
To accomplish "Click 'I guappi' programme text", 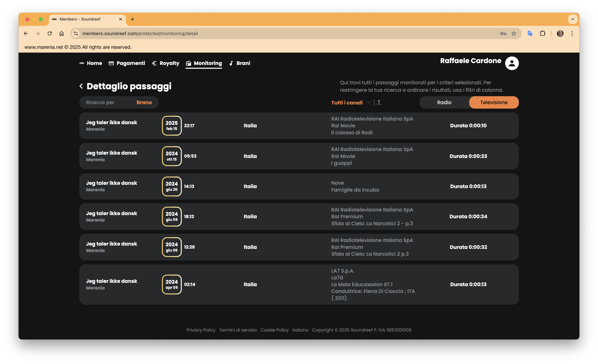I will coord(342,163).
